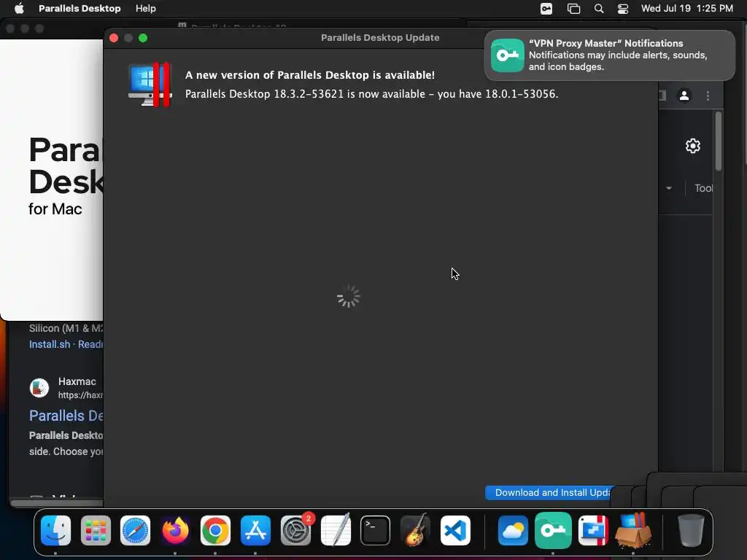
Task: Open Parallels Desktop from the Dock
Action: [x=593, y=531]
